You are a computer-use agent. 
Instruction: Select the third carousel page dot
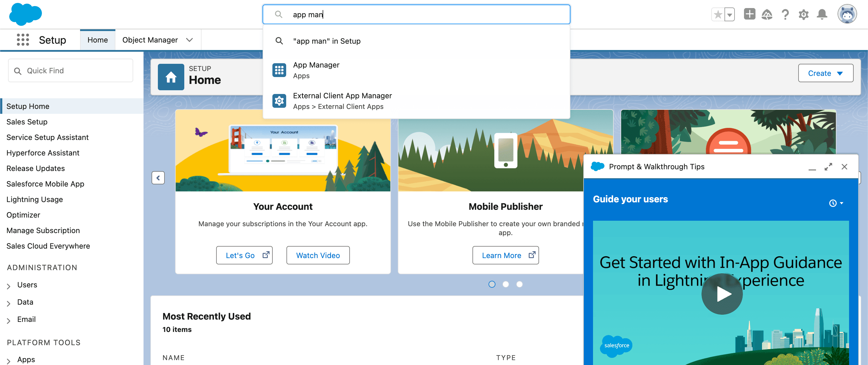tap(519, 284)
